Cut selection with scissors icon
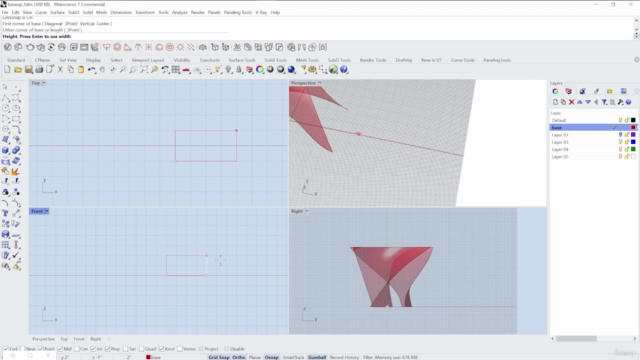This screenshot has height=360, width=640. point(60,70)
